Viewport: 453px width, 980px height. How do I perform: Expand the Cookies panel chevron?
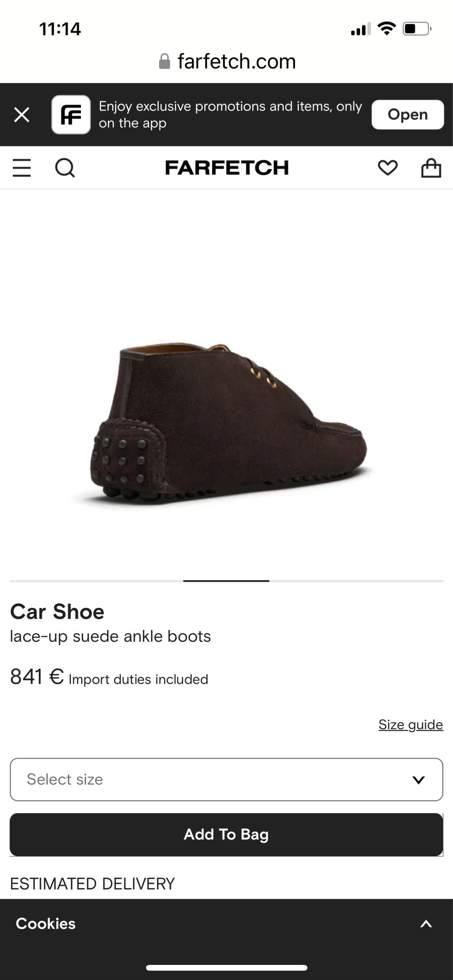tap(426, 924)
